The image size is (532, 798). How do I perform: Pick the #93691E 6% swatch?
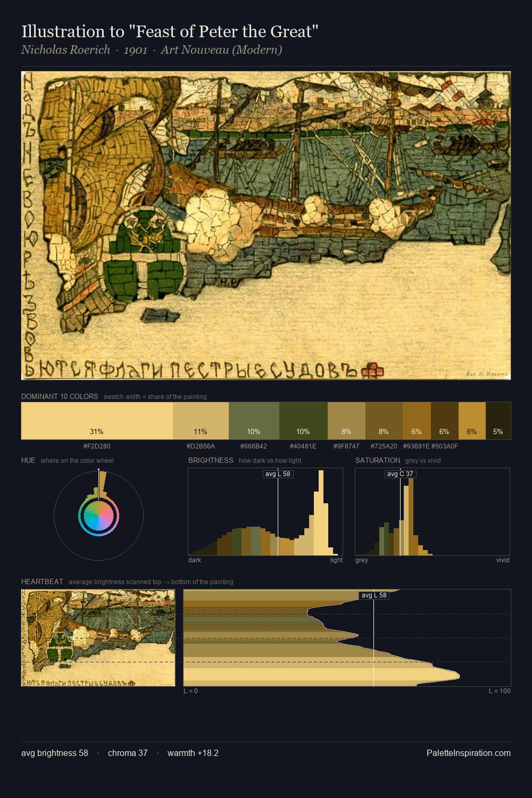tap(417, 421)
